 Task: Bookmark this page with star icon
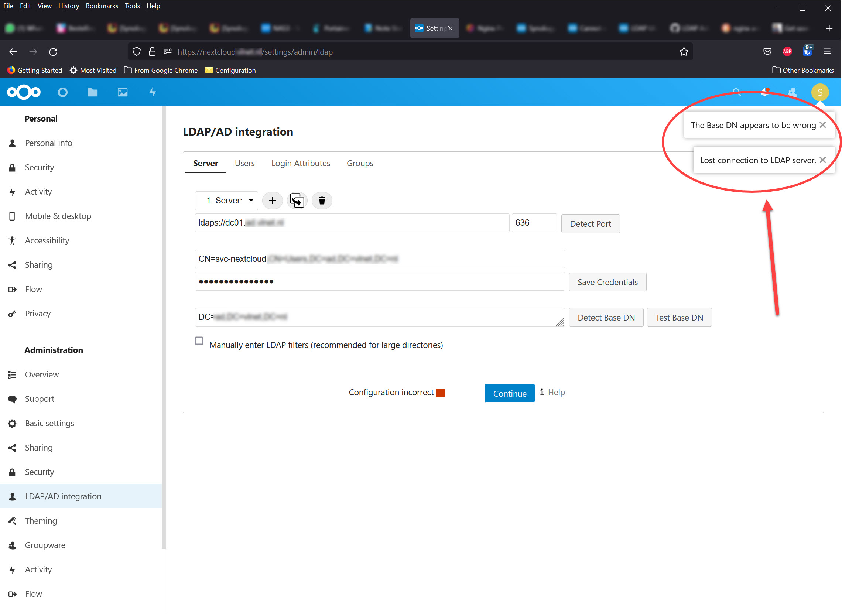coord(684,52)
